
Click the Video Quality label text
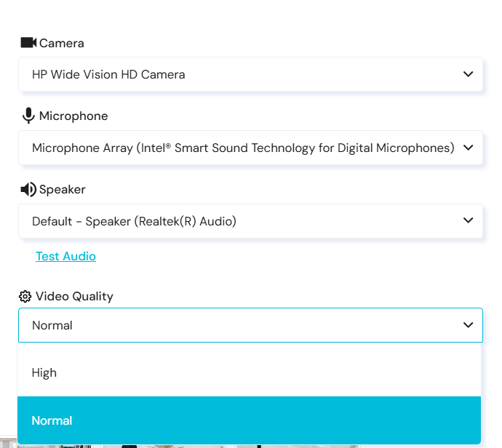74,297
